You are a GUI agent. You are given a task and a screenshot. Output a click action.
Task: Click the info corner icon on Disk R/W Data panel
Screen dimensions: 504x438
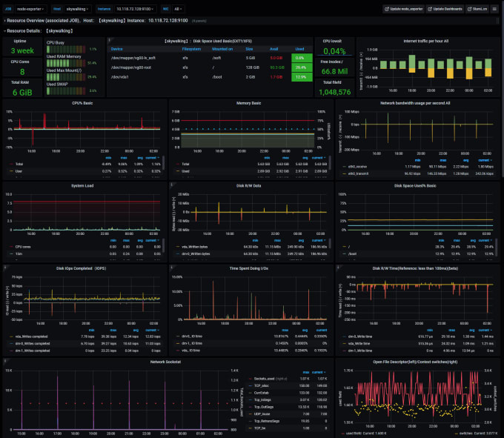(172, 185)
